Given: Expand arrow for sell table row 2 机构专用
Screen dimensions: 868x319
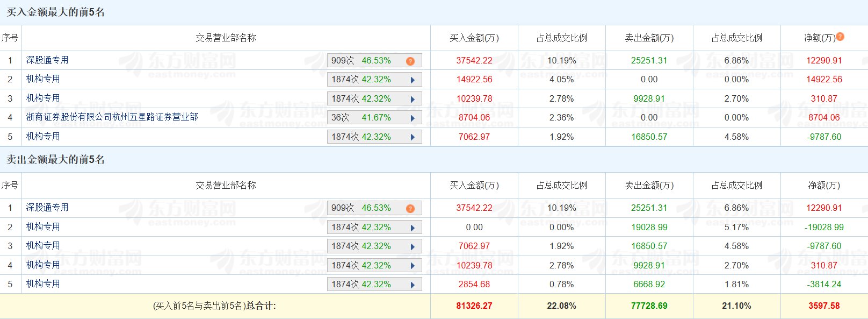Looking at the screenshot, I should pyautogui.click(x=413, y=228).
